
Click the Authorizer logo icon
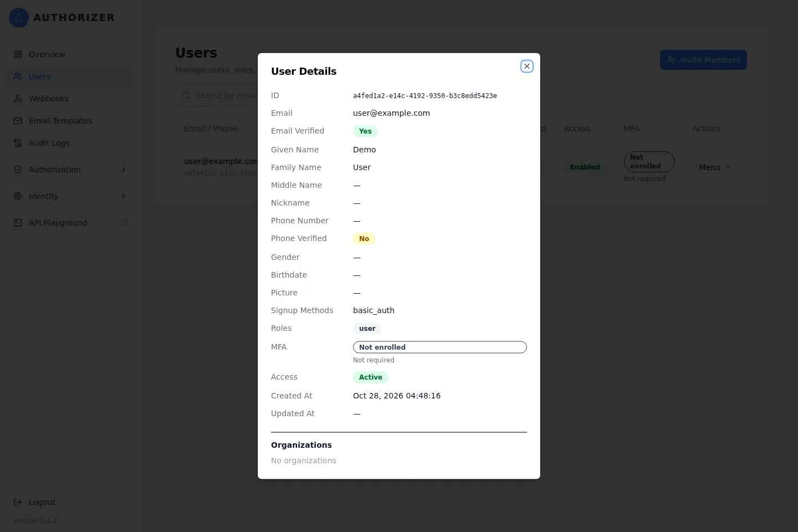coord(19,18)
